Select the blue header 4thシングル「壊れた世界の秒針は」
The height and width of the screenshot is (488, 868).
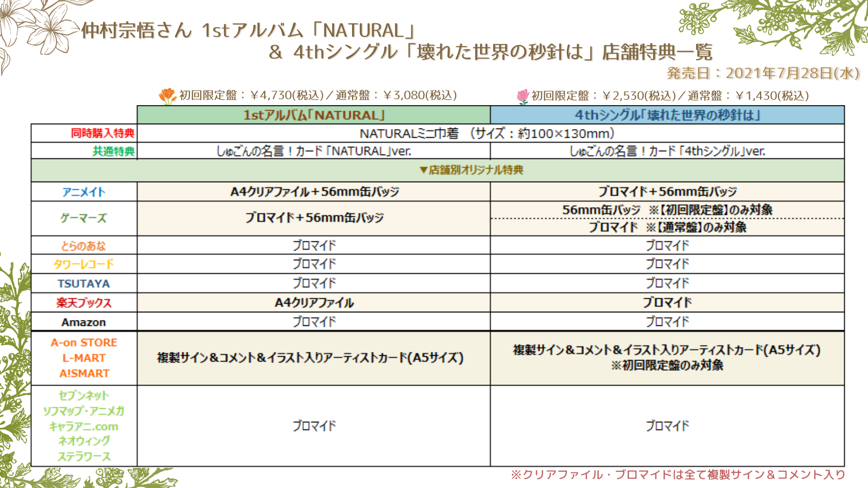click(x=667, y=115)
